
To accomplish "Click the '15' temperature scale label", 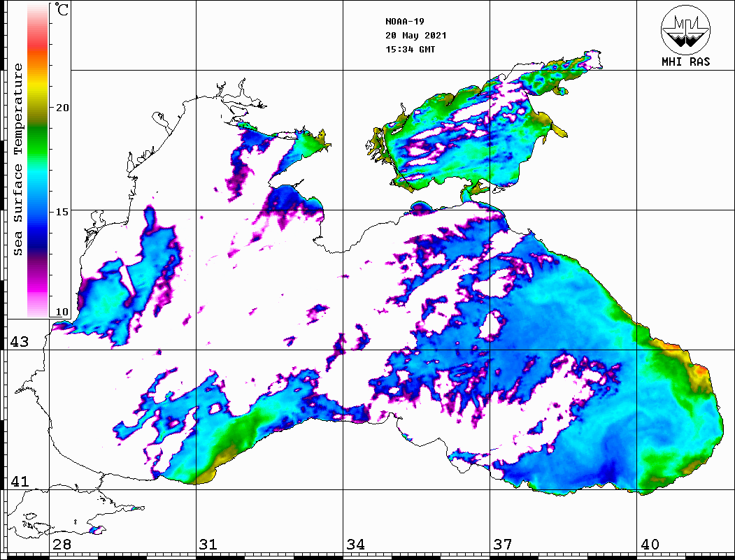I will pos(62,212).
